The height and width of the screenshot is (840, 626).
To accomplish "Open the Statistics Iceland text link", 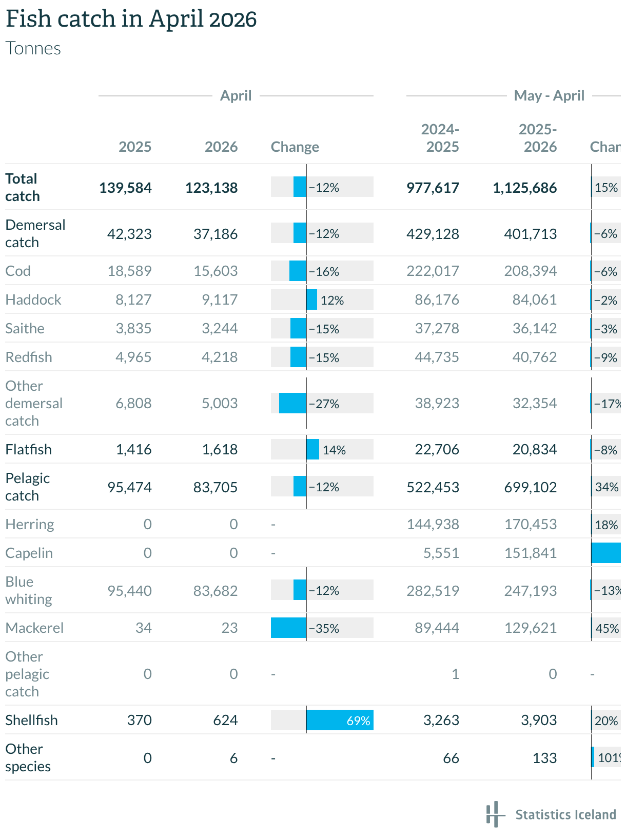I will (565, 815).
